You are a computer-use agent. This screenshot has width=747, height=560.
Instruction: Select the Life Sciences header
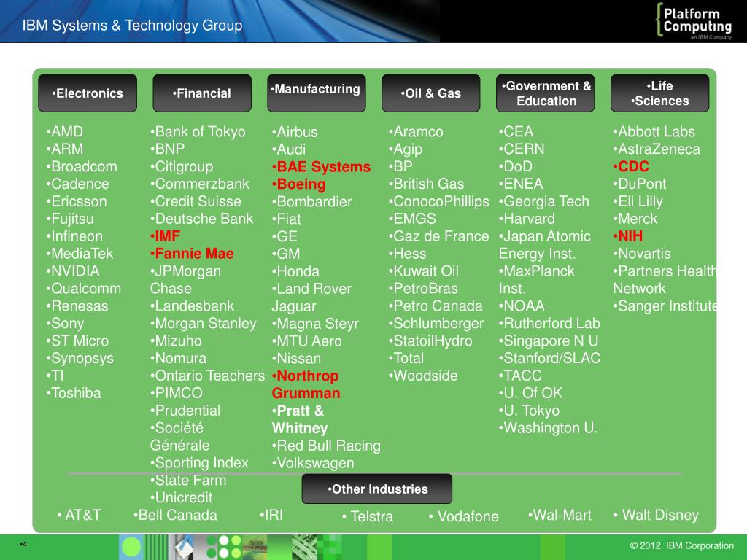coord(659,93)
